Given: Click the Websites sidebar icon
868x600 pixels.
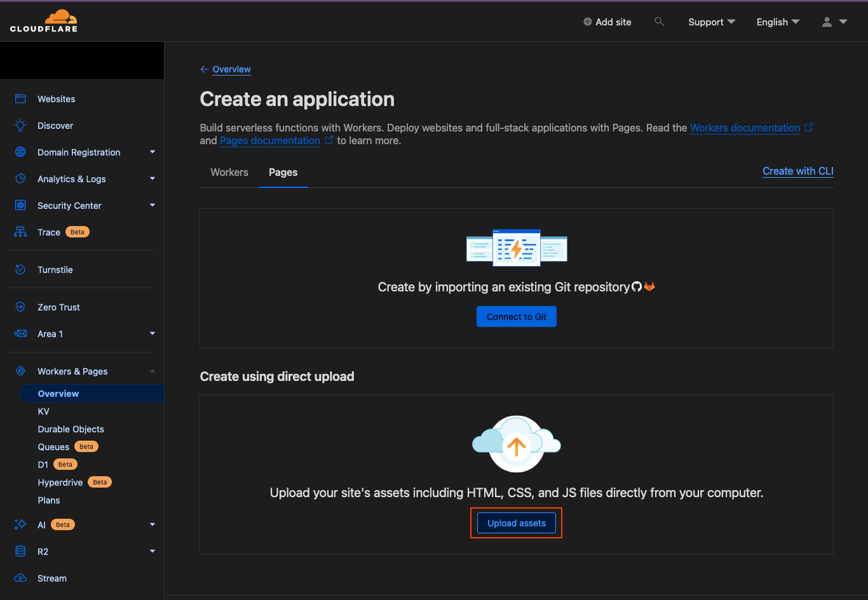Looking at the screenshot, I should [20, 99].
